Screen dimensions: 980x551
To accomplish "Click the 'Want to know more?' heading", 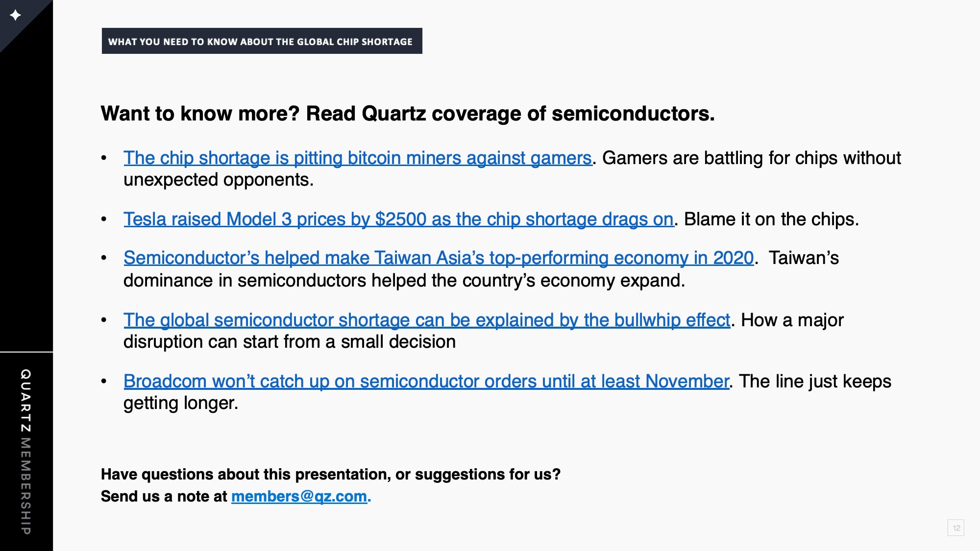I will click(x=408, y=114).
